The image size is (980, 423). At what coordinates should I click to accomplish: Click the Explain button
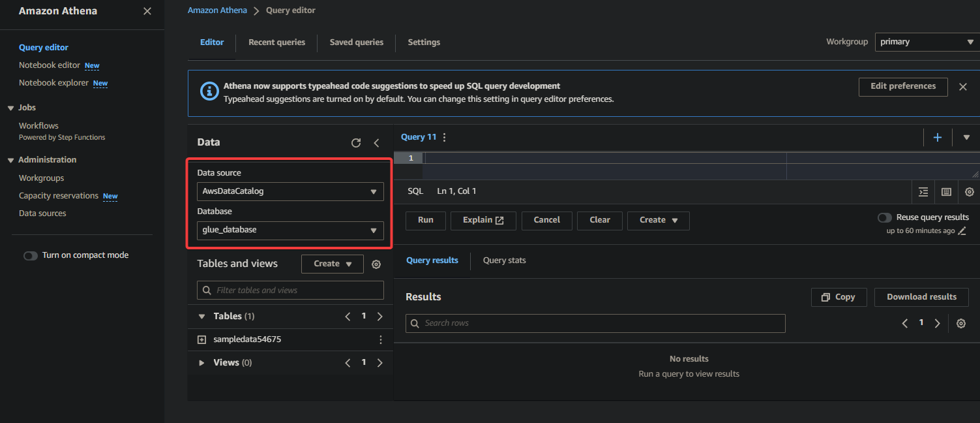[x=483, y=221]
